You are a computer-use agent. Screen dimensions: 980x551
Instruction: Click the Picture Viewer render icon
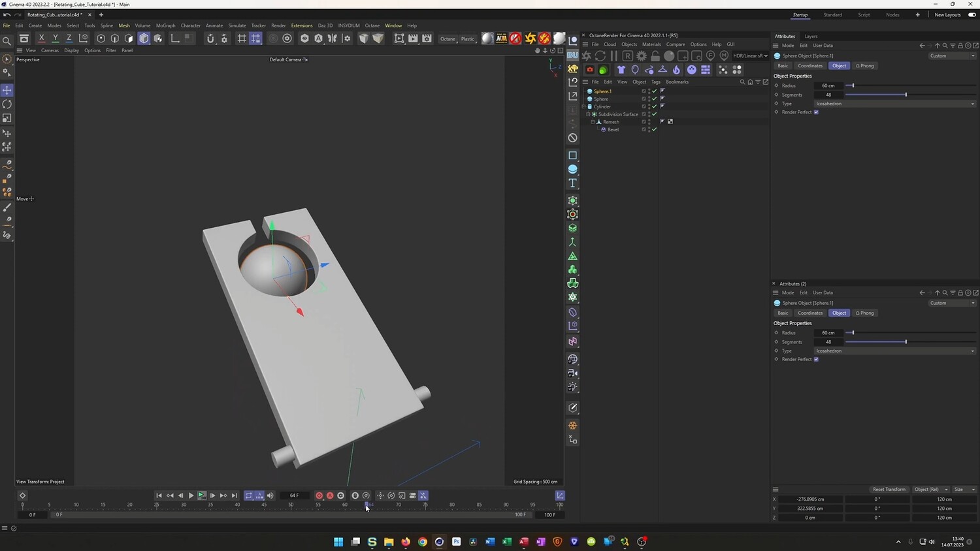click(x=413, y=39)
